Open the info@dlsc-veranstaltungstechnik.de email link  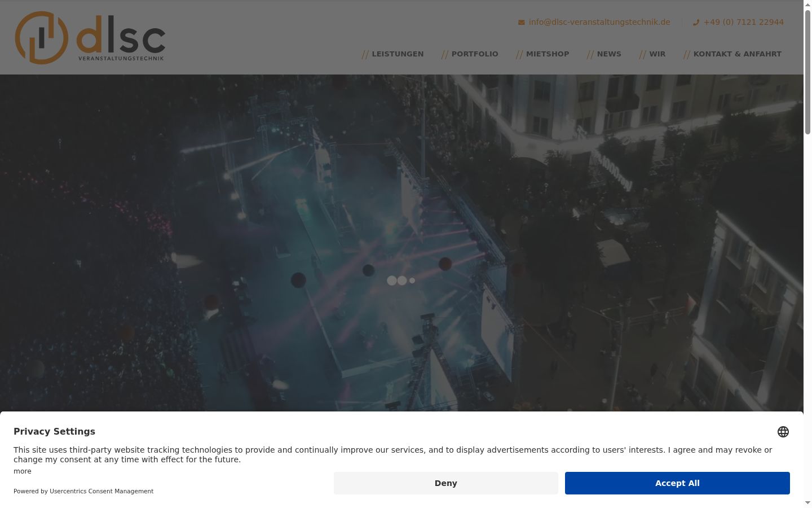(599, 22)
